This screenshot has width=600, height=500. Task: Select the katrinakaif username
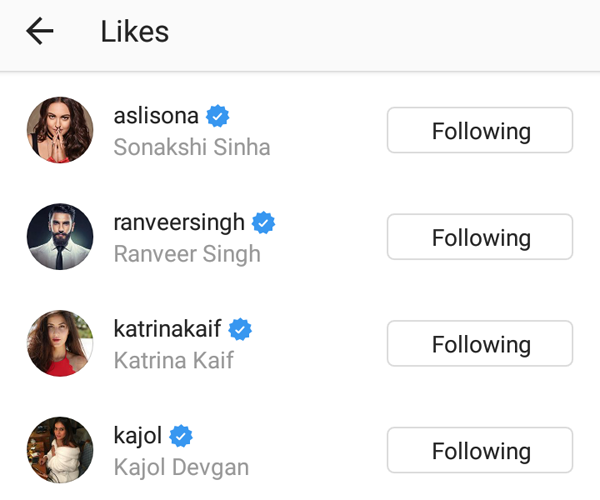coord(168,329)
